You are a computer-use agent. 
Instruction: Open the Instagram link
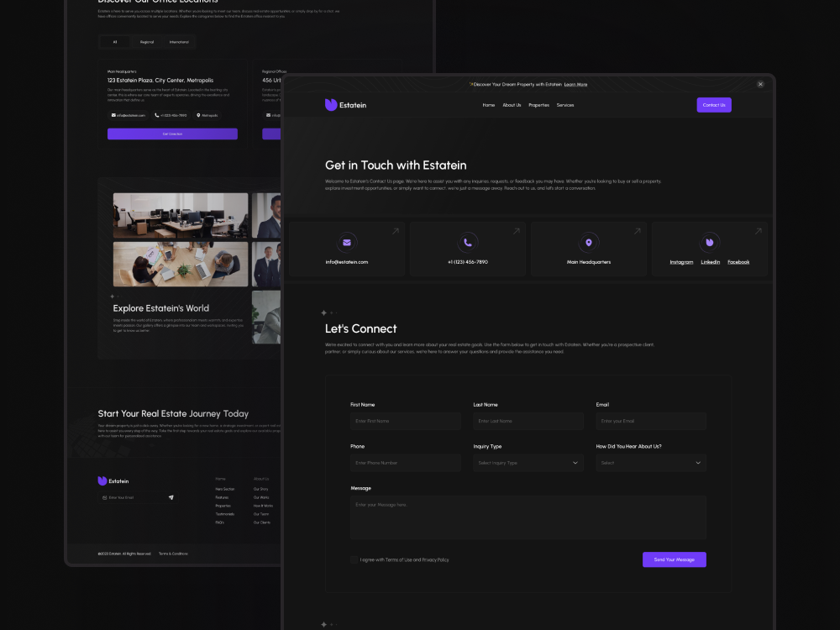tap(681, 262)
